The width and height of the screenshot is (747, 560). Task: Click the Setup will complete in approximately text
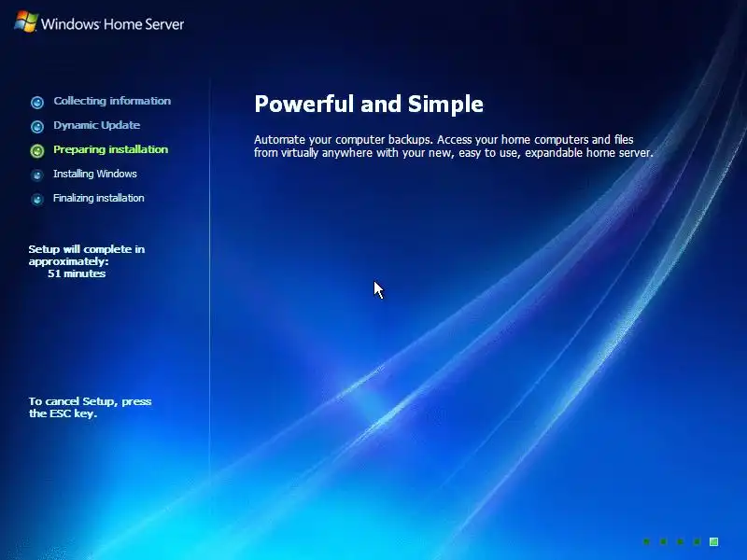(86, 255)
